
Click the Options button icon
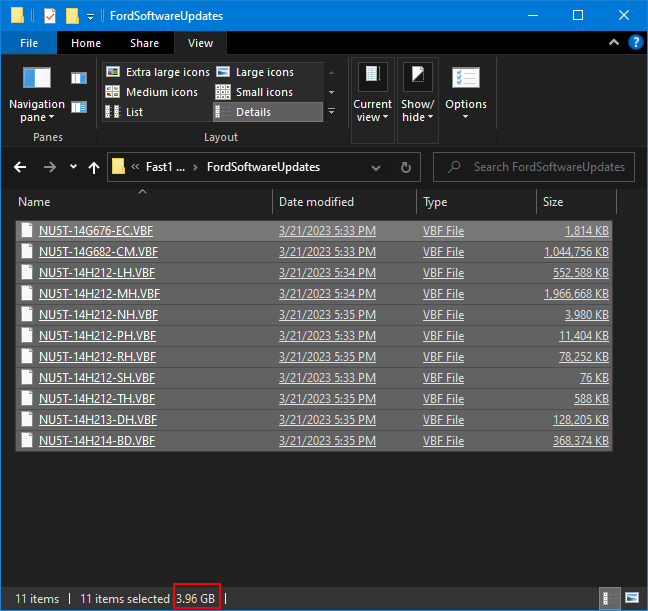(466, 78)
